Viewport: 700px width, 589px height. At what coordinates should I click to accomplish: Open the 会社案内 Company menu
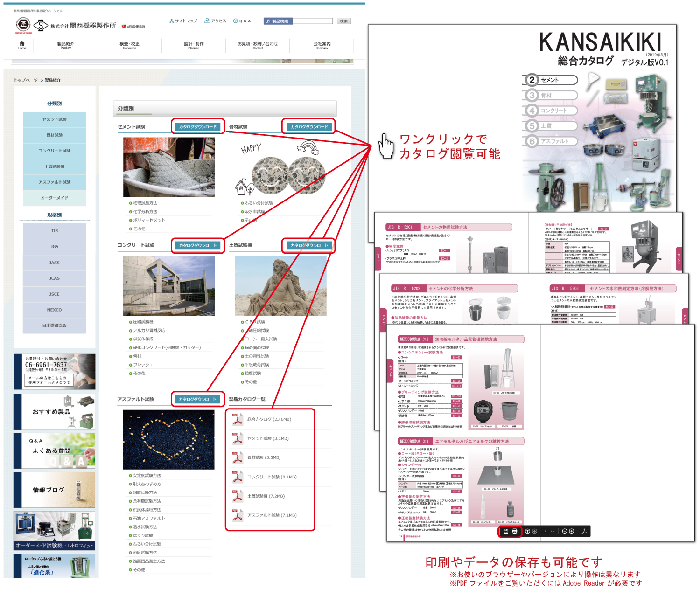coord(322,45)
